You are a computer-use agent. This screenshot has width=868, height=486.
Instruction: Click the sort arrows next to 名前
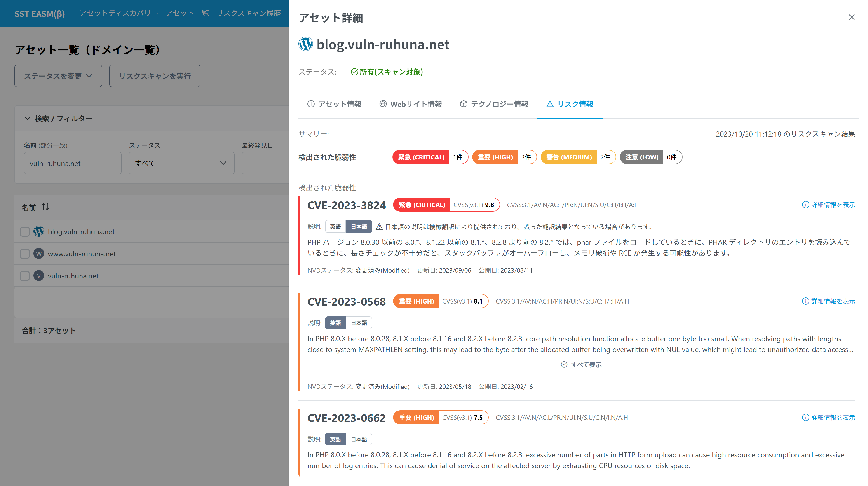coord(45,207)
